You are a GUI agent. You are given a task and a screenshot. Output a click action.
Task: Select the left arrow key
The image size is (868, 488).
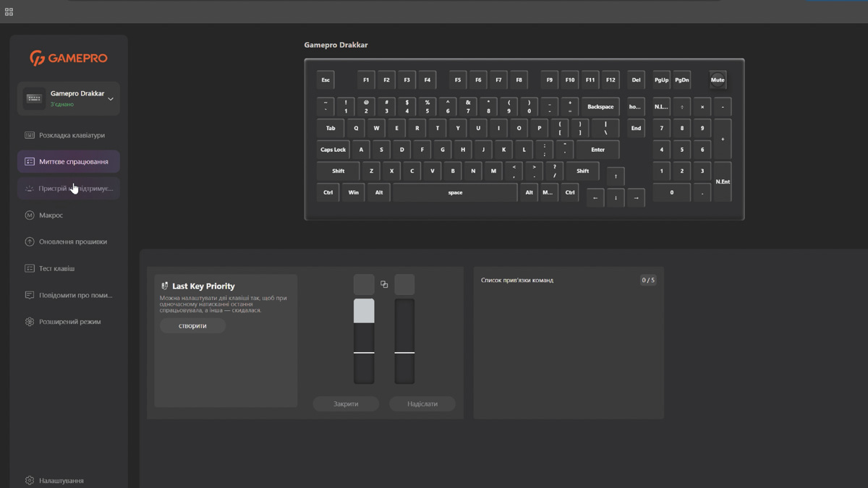tap(595, 198)
